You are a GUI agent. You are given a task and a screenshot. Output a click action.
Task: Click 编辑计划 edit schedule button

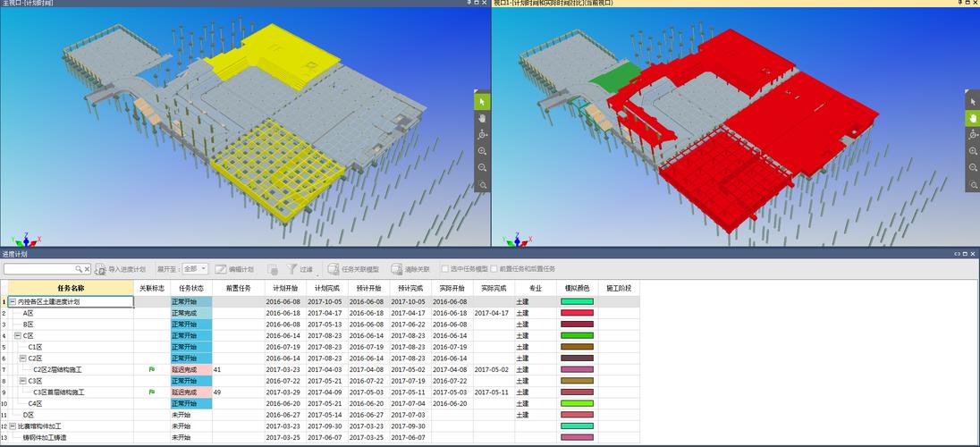pos(234,269)
